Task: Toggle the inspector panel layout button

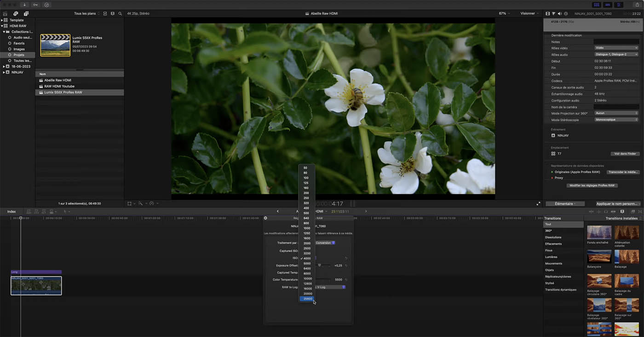Action: point(620,5)
